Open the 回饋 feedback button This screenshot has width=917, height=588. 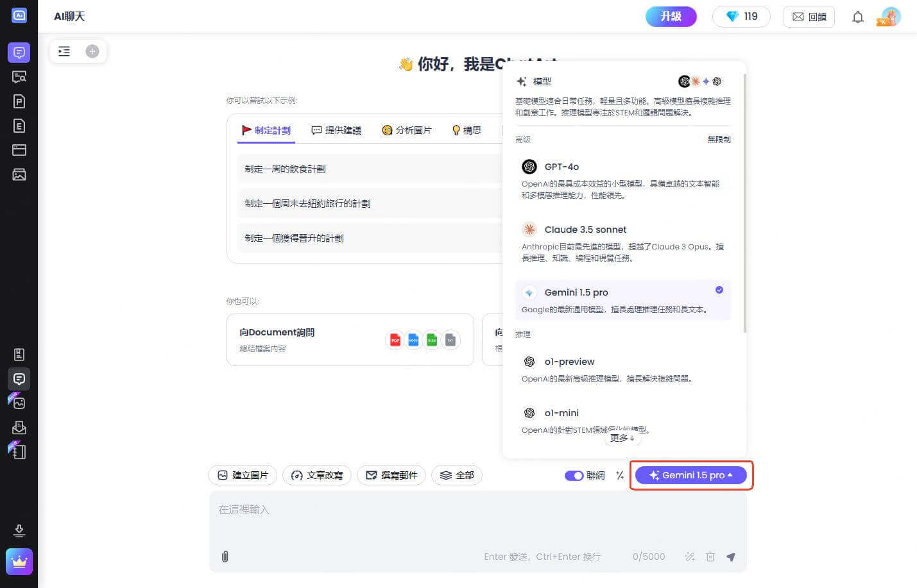click(809, 17)
